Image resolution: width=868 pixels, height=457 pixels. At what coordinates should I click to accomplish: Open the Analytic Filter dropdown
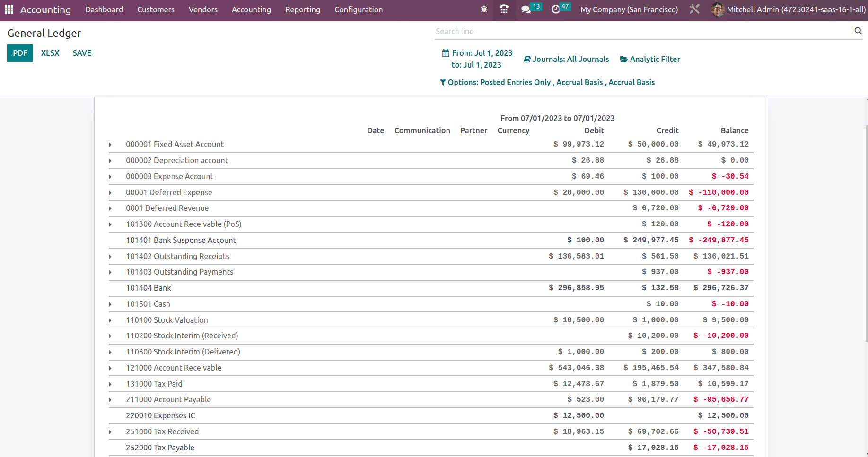[x=650, y=59]
